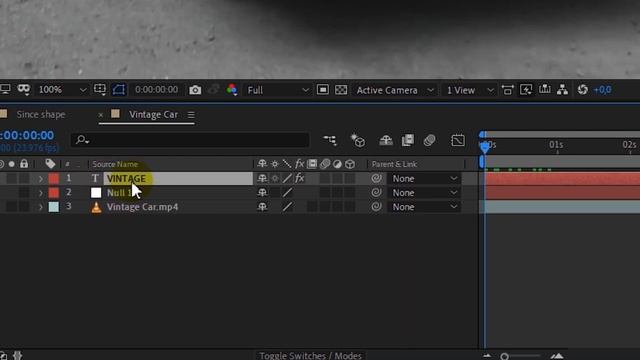Open Vintage Car panel menu
The image size is (640, 360).
(x=191, y=115)
